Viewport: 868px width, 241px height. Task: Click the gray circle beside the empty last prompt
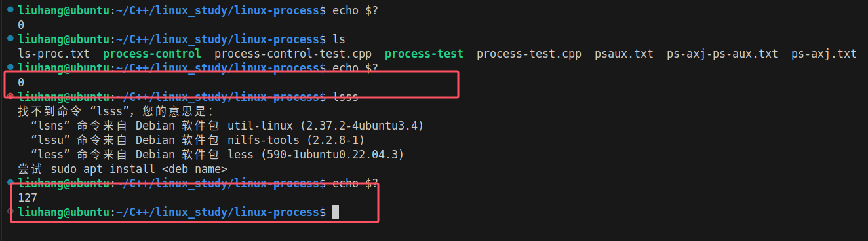click(10, 212)
